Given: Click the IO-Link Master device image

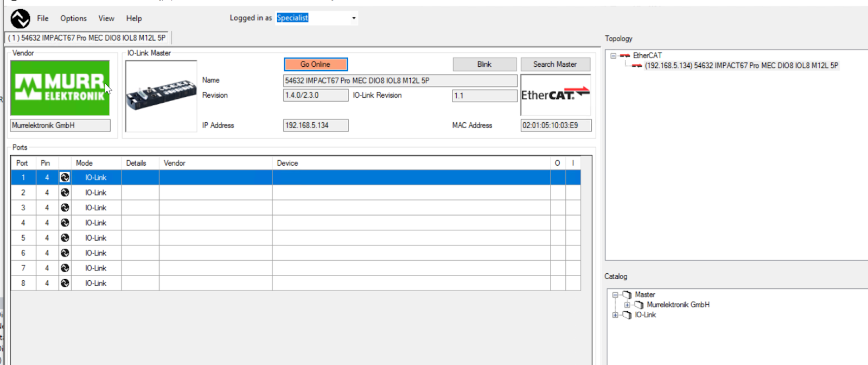Looking at the screenshot, I should (161, 96).
